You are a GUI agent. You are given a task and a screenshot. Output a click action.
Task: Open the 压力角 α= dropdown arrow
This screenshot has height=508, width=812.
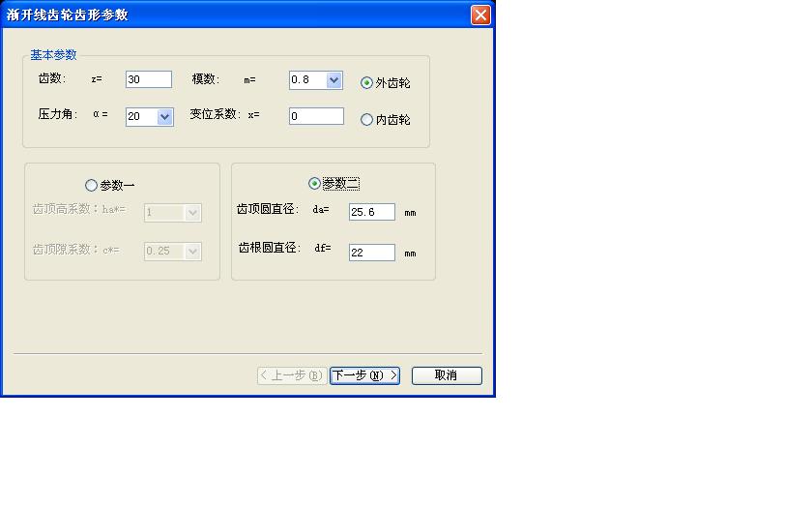pos(164,117)
